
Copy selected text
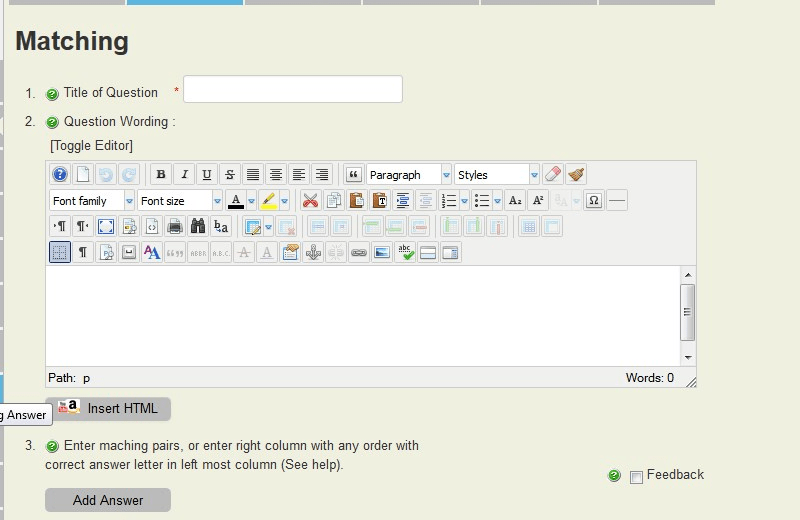pyautogui.click(x=334, y=201)
